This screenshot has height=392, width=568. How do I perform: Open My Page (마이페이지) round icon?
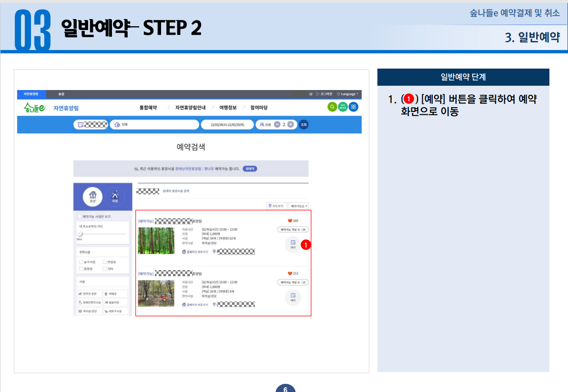343,107
